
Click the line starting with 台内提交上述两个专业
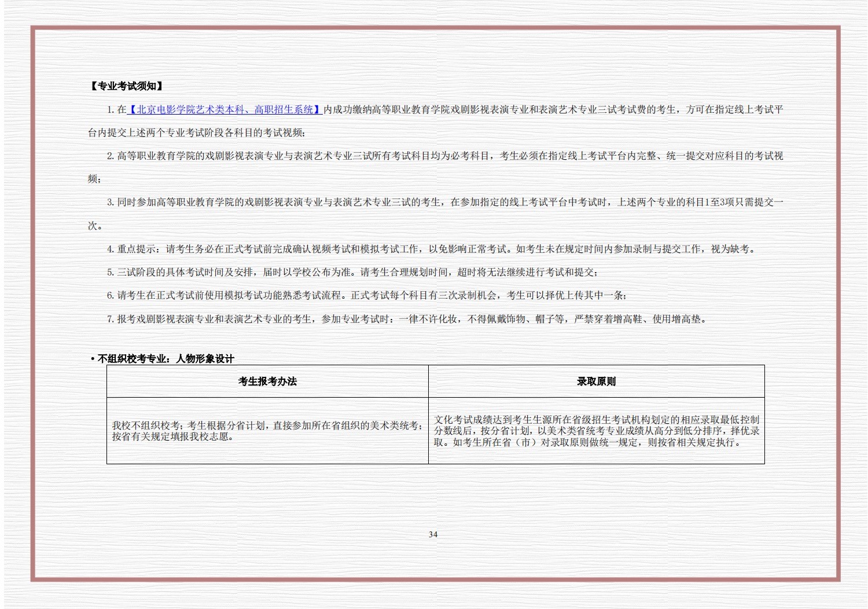197,133
